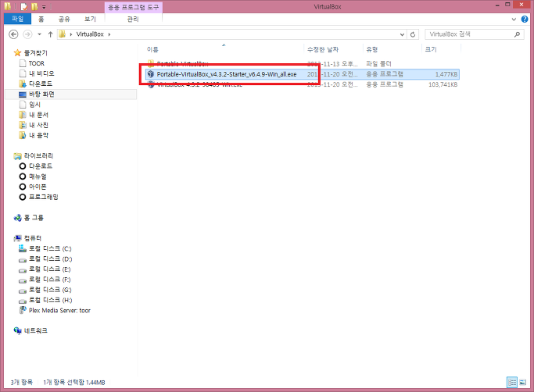Open 로컬 디스크 (E:)
This screenshot has width=534, height=392.
pos(50,269)
